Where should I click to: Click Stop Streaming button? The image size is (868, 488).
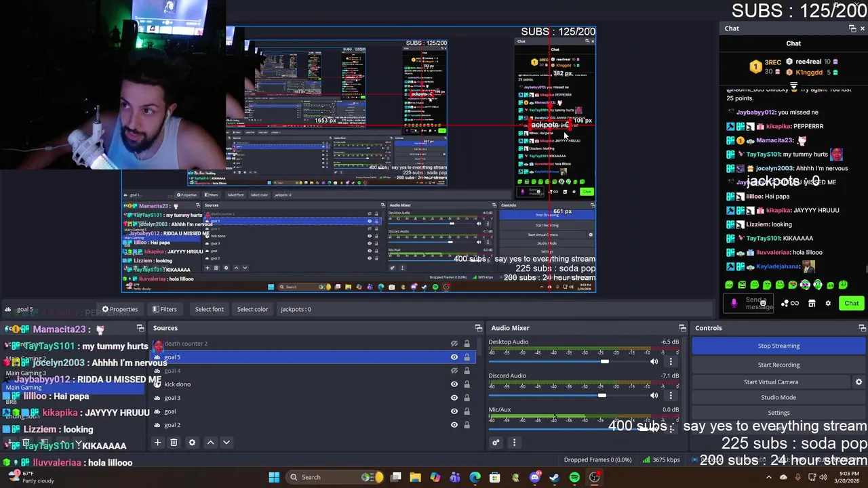point(778,346)
